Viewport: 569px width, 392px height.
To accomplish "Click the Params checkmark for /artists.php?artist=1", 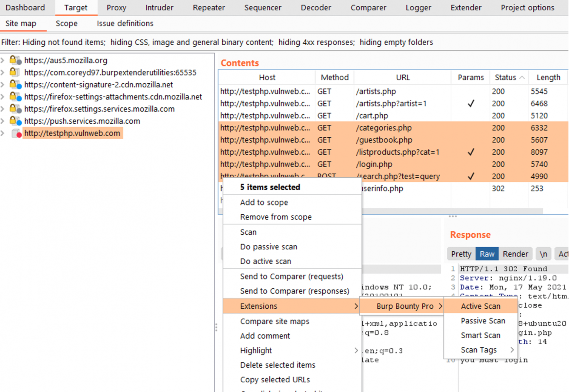I will tap(471, 103).
